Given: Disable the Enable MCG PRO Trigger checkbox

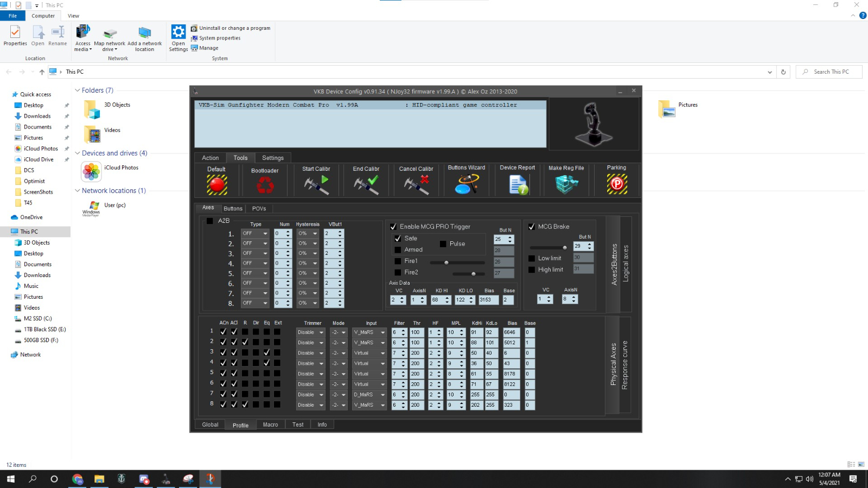Looking at the screenshot, I should click(393, 227).
